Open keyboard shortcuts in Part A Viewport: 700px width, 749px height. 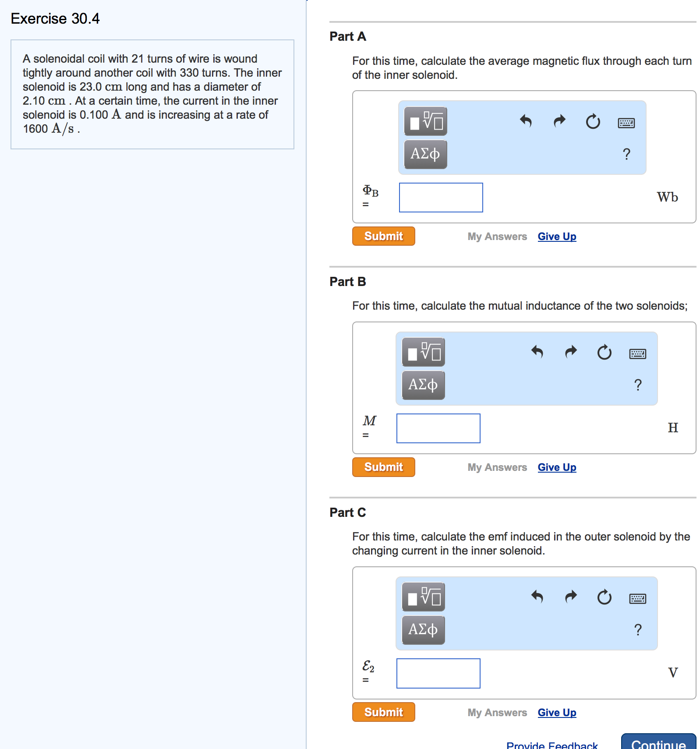(626, 123)
